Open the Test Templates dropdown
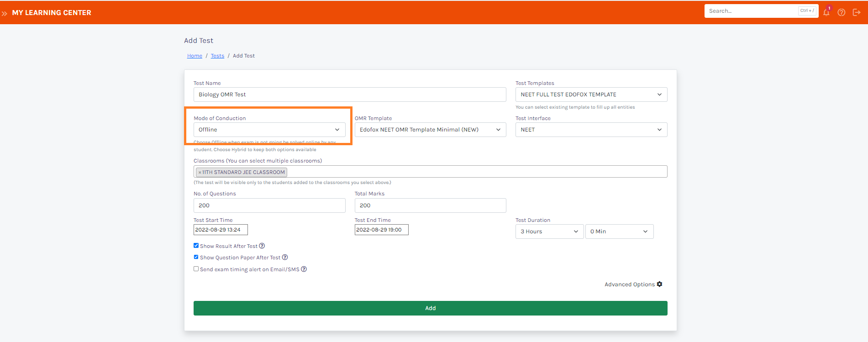 click(591, 95)
